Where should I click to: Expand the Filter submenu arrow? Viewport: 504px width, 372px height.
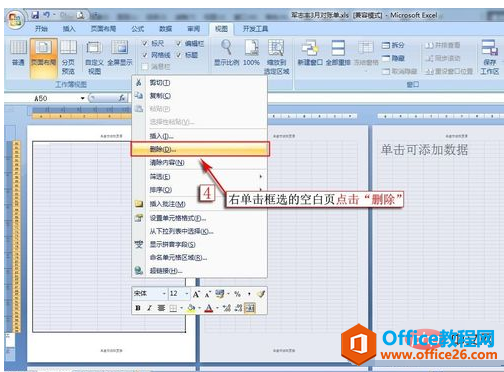pyautogui.click(x=261, y=176)
